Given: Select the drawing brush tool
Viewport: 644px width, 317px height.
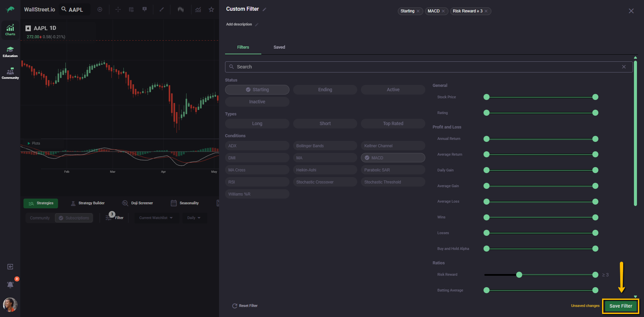Looking at the screenshot, I should 162,9.
